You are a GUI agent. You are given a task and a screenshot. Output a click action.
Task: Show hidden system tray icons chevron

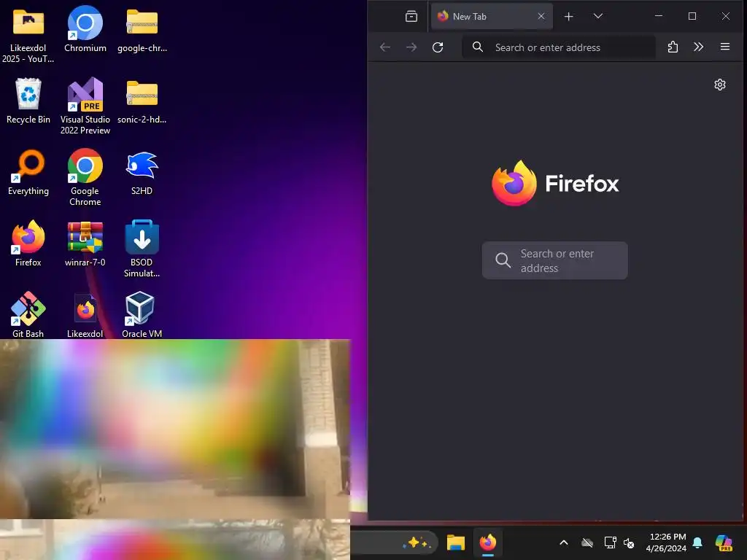point(564,542)
